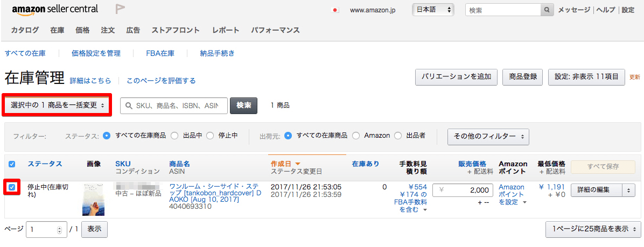The height and width of the screenshot is (247, 644).
Task: Click 設定: 非表示 11項目 button
Action: (x=586, y=77)
